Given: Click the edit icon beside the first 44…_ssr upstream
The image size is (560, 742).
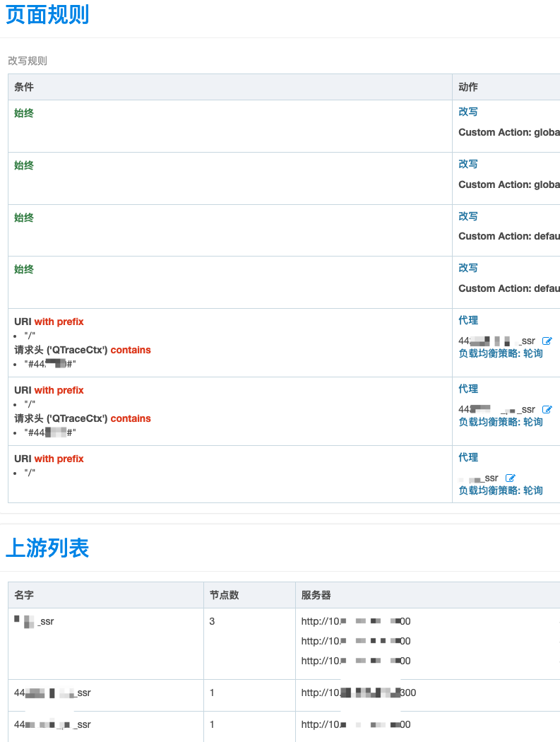Looking at the screenshot, I should 547,341.
